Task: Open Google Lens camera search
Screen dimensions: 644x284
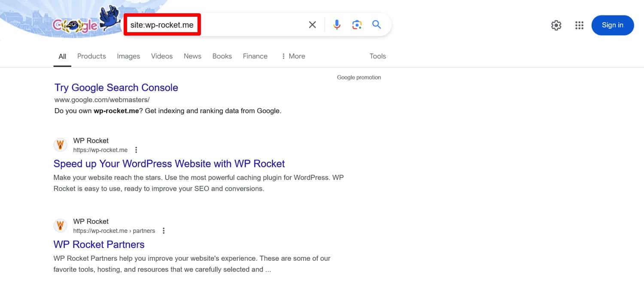Action: click(x=357, y=24)
